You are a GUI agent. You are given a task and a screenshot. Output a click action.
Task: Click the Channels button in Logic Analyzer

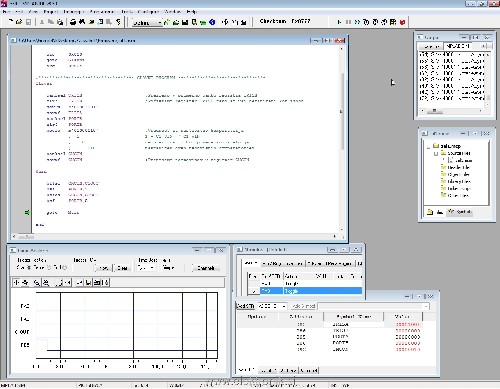pos(206,268)
